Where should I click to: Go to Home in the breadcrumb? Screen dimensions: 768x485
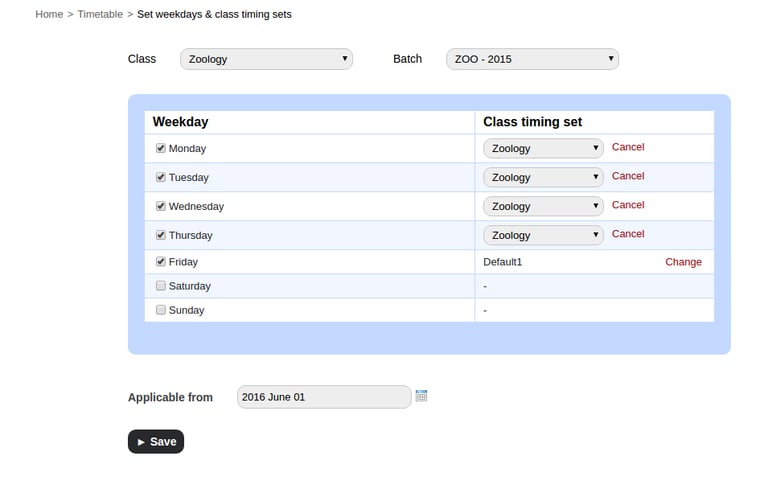49,14
